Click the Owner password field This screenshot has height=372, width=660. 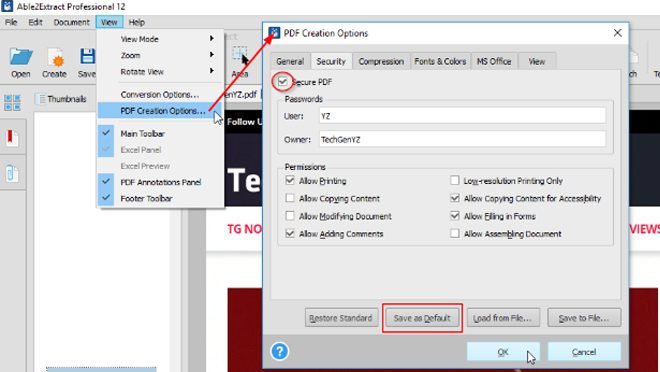click(x=462, y=139)
